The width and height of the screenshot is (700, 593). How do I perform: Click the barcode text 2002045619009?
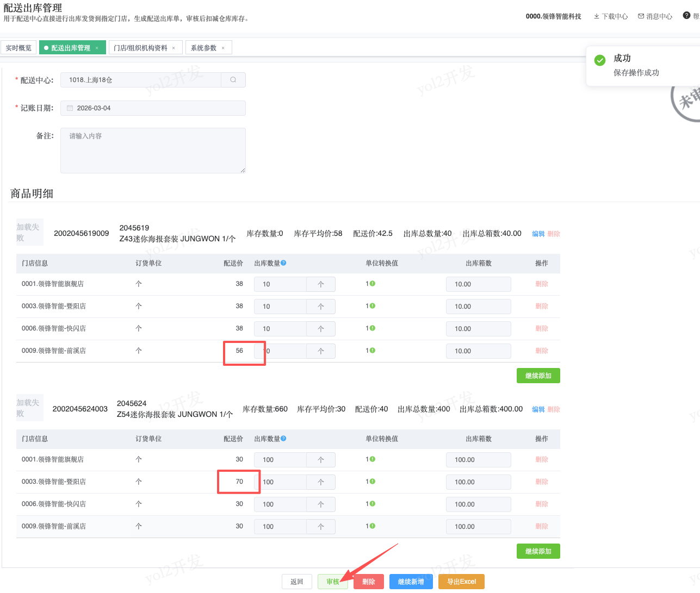point(82,233)
